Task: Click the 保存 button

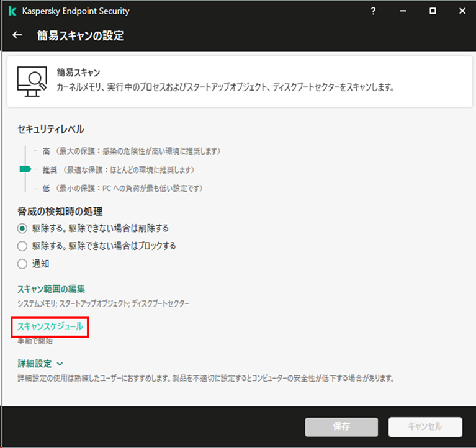Action: coord(341,427)
